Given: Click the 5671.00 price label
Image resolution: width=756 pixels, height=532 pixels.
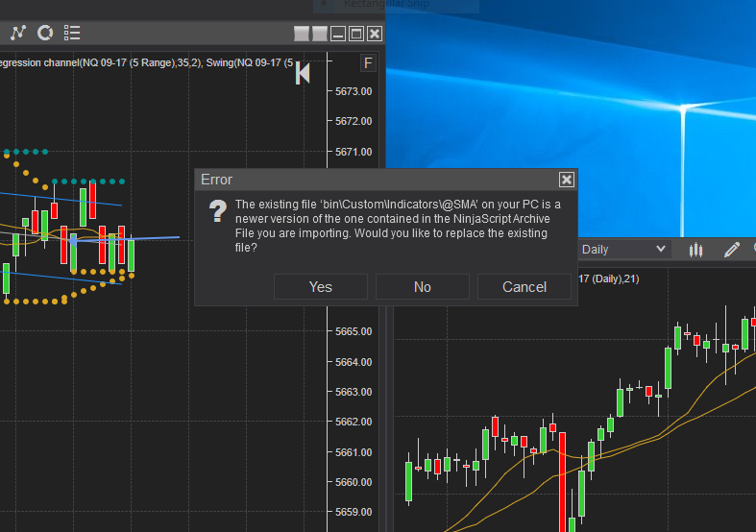Looking at the screenshot, I should (354, 152).
